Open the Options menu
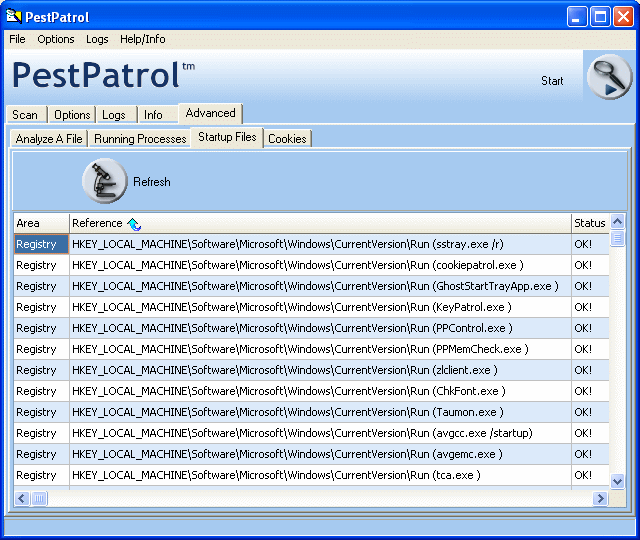 (56, 39)
